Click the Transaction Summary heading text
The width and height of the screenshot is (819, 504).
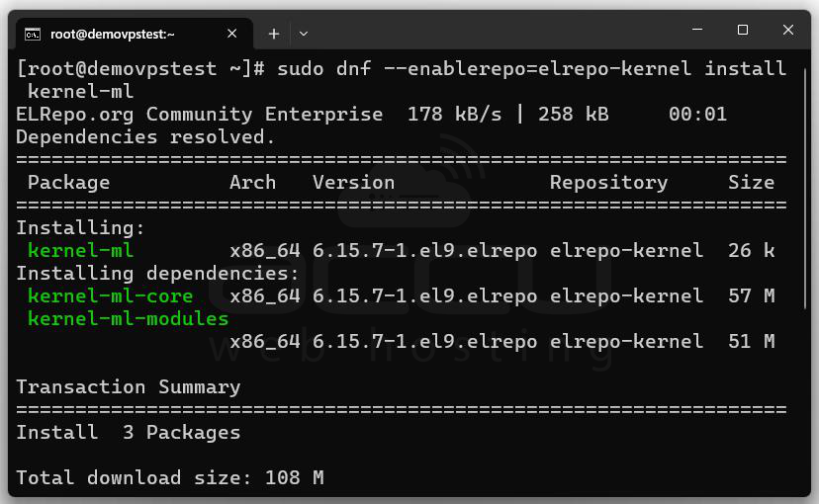(128, 387)
